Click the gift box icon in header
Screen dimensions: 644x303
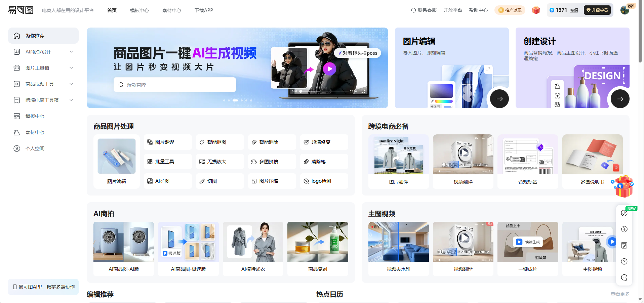tap(536, 10)
